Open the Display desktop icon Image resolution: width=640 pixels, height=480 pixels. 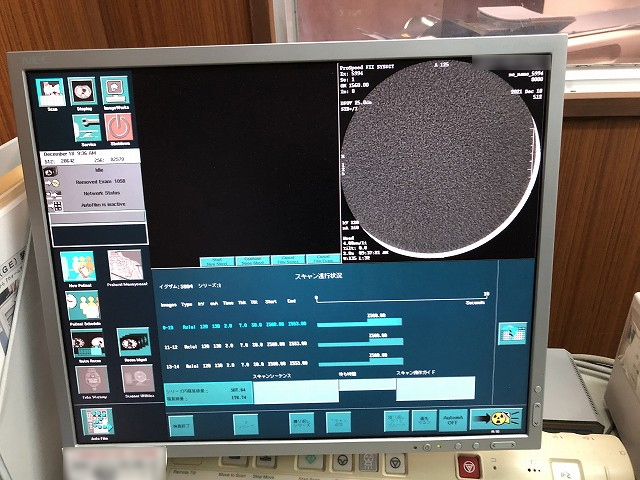[x=83, y=91]
